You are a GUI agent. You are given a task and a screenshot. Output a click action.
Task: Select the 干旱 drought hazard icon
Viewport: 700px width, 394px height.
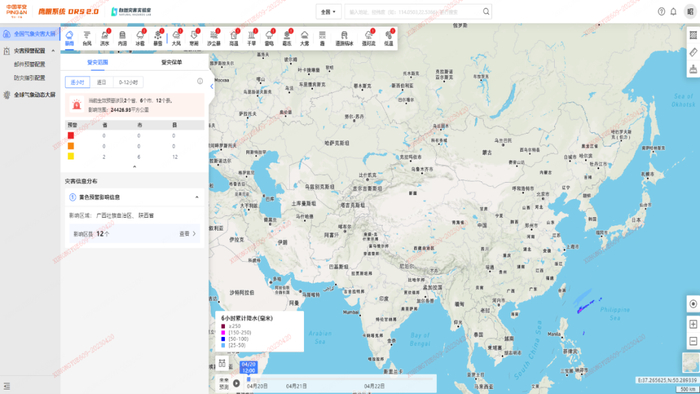coord(251,38)
